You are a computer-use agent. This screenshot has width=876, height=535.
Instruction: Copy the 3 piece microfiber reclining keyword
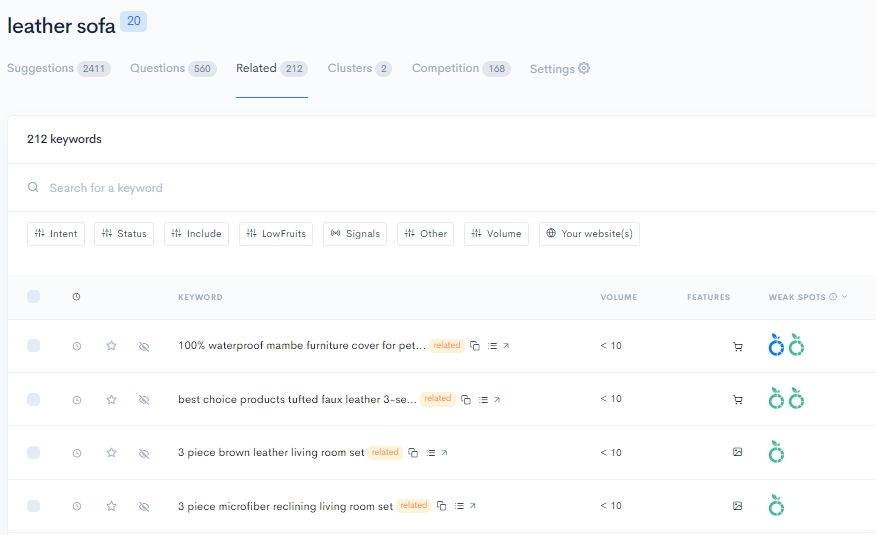(x=441, y=505)
